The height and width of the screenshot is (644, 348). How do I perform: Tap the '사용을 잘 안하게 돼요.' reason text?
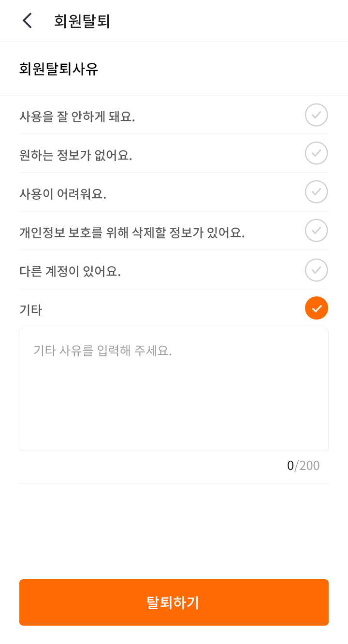pyautogui.click(x=77, y=117)
